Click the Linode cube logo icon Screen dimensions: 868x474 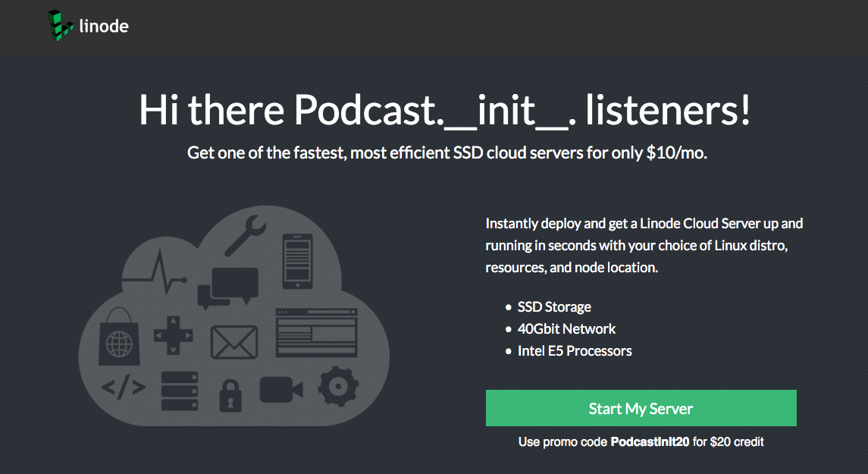coord(61,26)
